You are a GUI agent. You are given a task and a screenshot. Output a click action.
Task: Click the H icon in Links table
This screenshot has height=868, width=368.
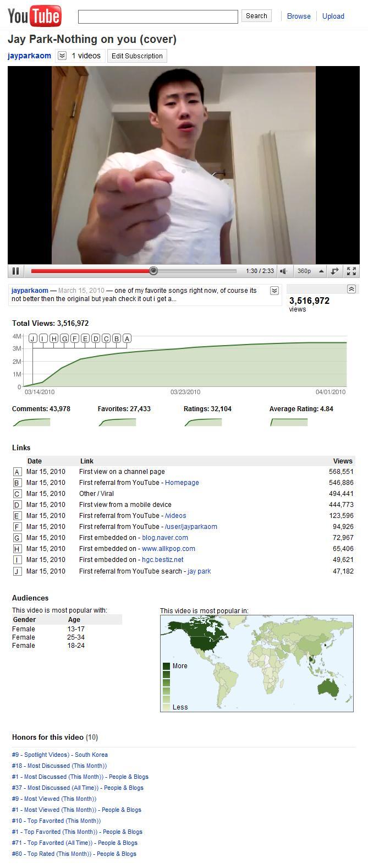[x=17, y=549]
